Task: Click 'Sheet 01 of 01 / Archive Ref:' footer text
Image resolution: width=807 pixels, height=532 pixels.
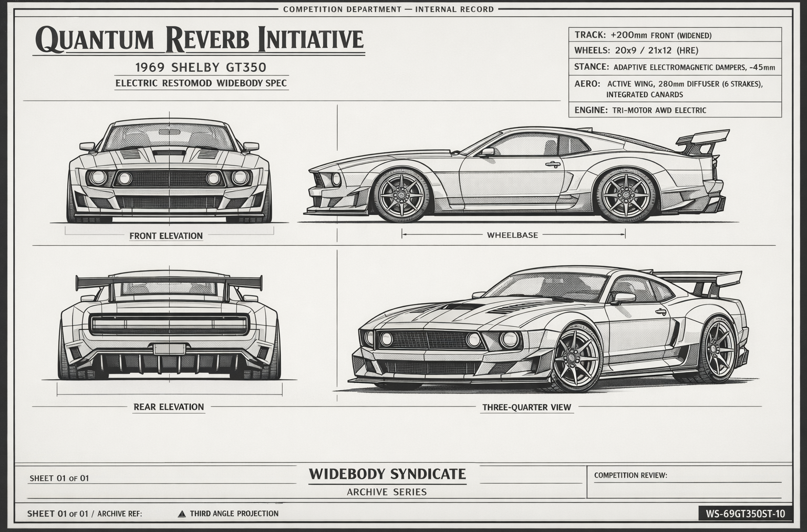Action: coord(85,514)
